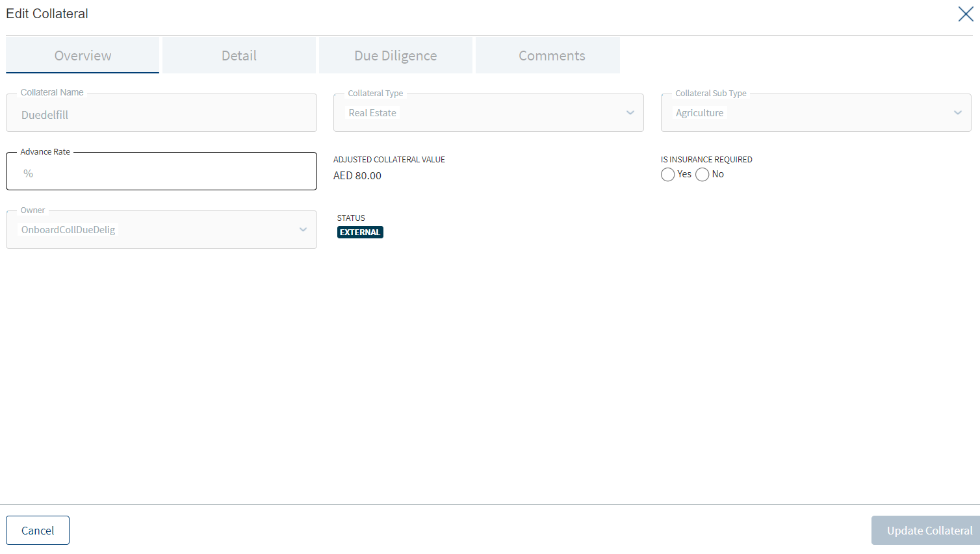Click the AED 80.00 adjusted value
Screen dimensions: 980x554
357,176
